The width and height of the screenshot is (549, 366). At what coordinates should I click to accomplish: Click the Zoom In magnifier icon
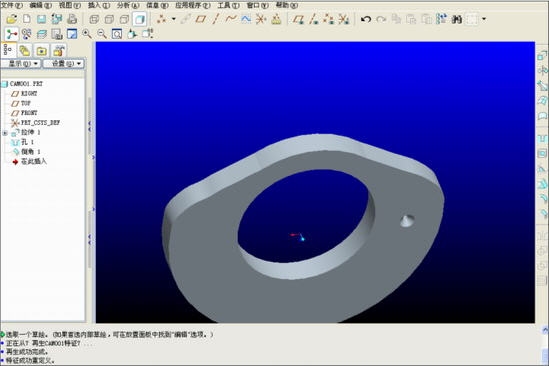[x=87, y=34]
